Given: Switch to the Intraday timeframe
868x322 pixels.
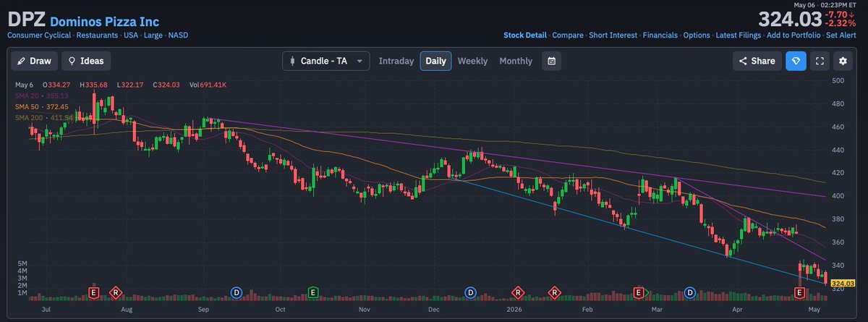Looking at the screenshot, I should click(396, 62).
